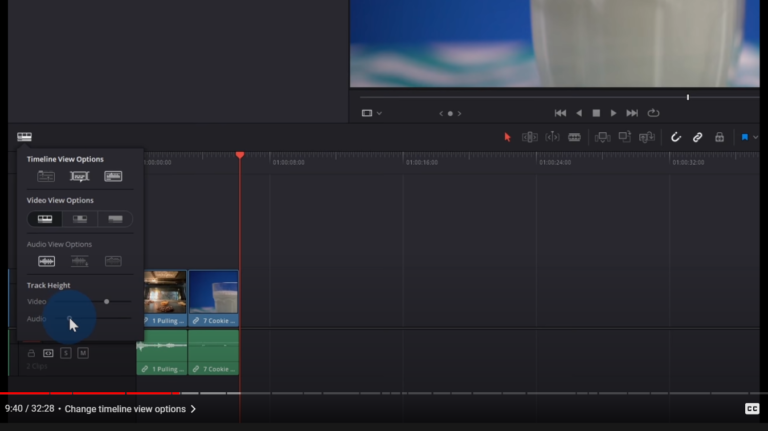Solo the audio track with S button
Screen dimensions: 768x431
(x=66, y=353)
